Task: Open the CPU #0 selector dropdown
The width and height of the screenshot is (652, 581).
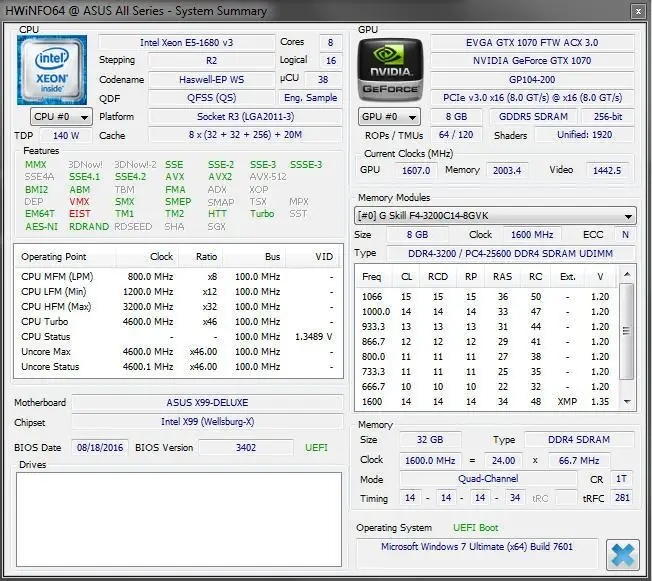Action: coord(61,116)
